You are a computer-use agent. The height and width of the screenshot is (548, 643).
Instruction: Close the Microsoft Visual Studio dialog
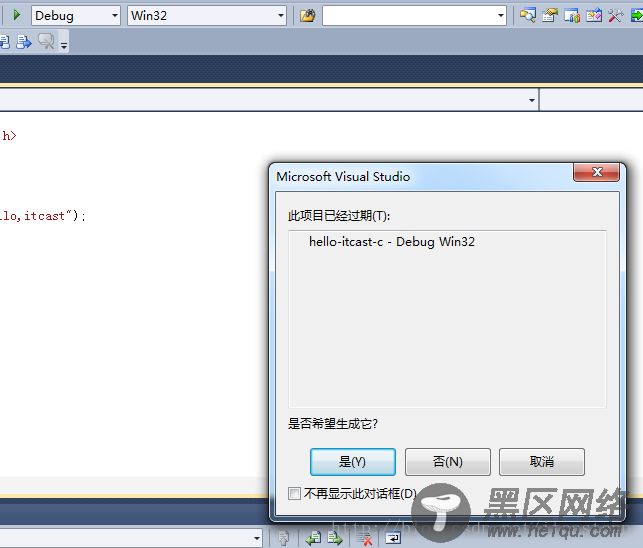click(x=597, y=172)
